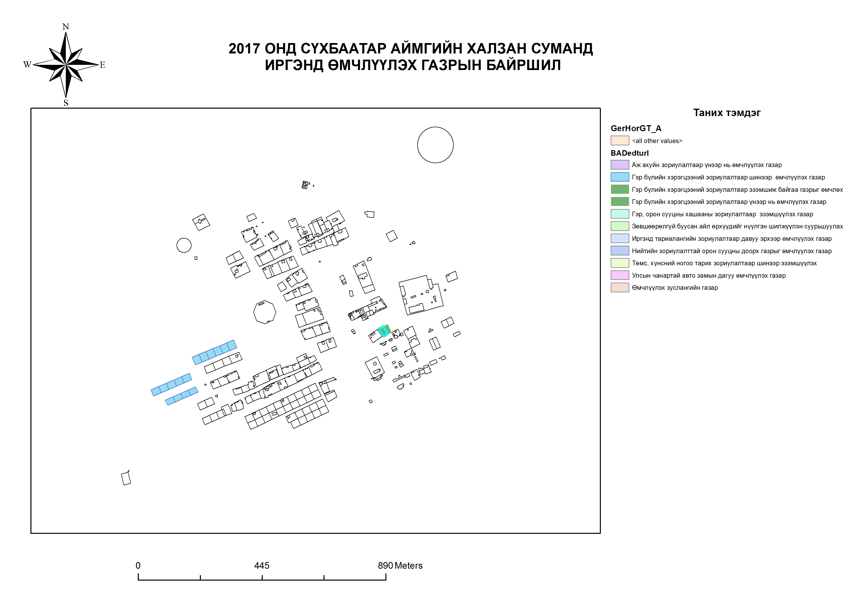The width and height of the screenshot is (868, 614).
Task: Click the 'Өмчлүүлэх зуслангийн газар' swatch
Action: coord(620,288)
